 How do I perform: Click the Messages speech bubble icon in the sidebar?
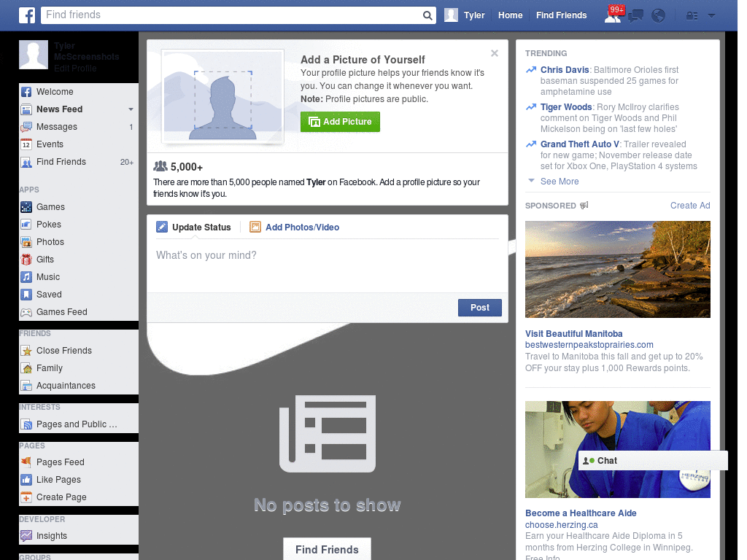(x=26, y=127)
